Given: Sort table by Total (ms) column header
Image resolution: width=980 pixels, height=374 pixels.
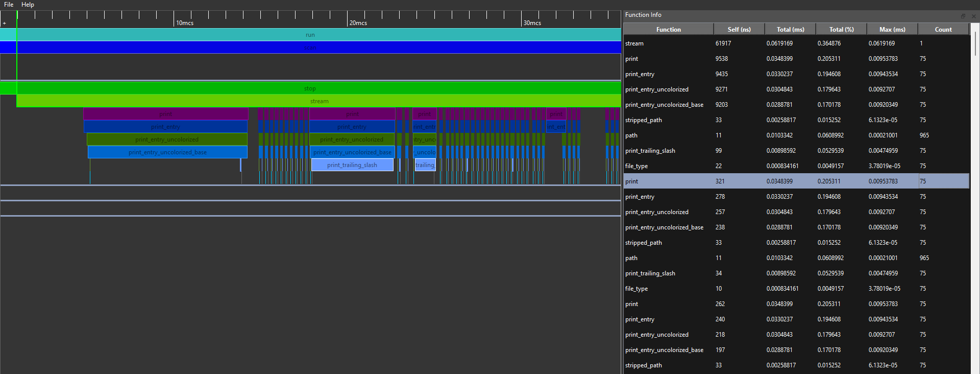Looking at the screenshot, I should [790, 29].
